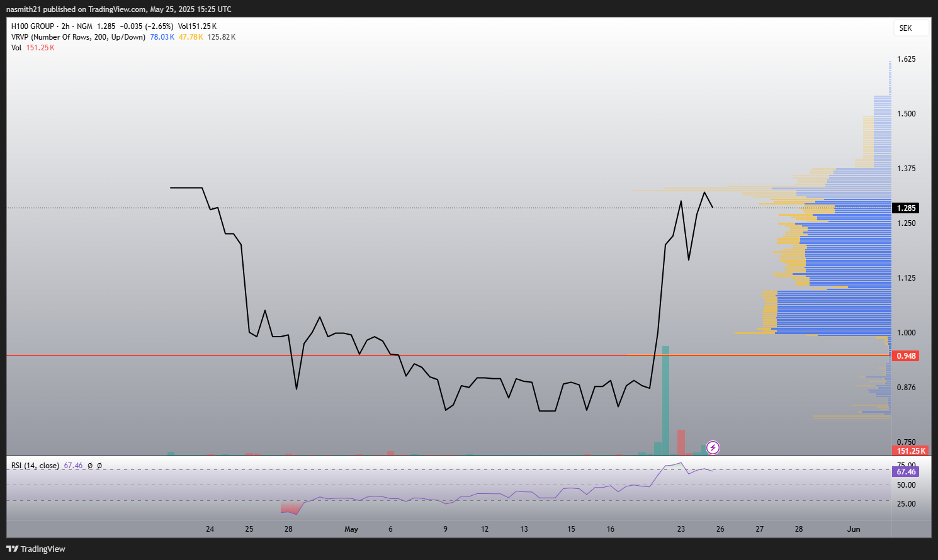
Task: Click the RSI legend value 67.46
Action: tap(73, 466)
